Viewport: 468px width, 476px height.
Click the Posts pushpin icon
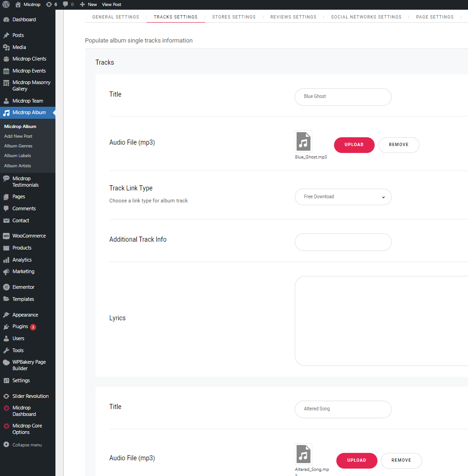coord(6,35)
